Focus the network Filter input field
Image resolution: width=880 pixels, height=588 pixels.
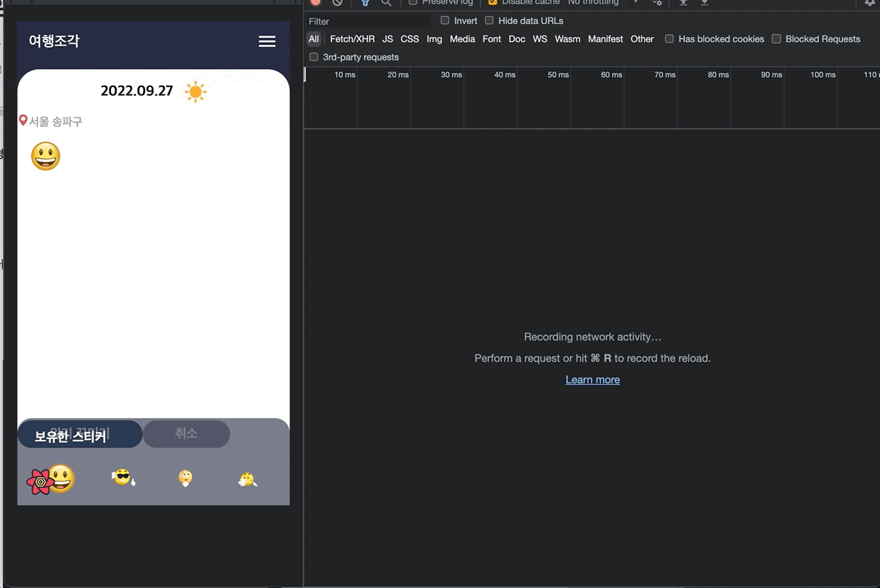[369, 21]
